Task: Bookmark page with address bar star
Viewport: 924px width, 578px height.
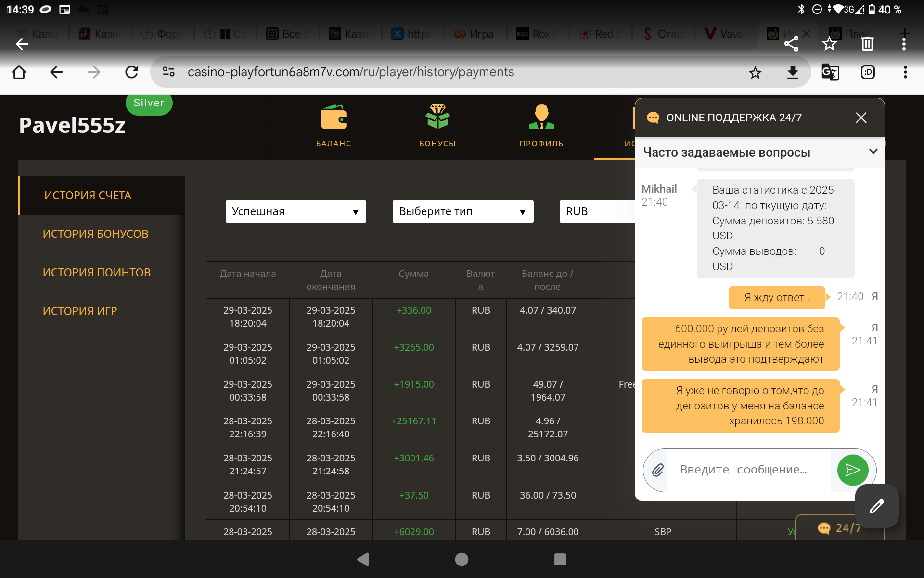Action: pos(755,72)
